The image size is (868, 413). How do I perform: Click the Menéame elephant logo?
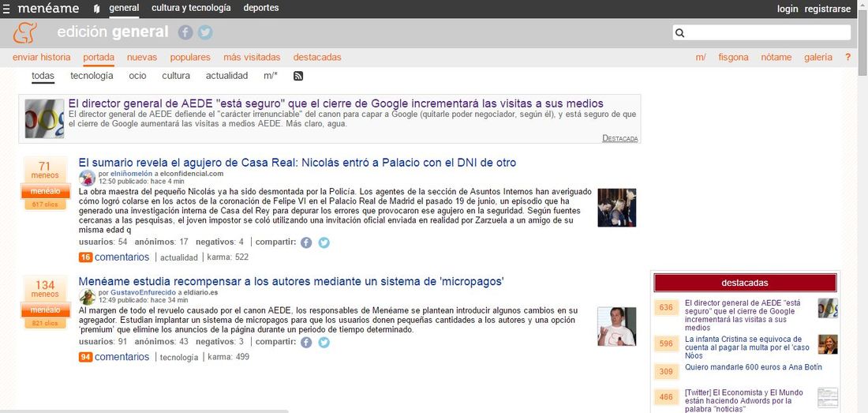coord(25,32)
